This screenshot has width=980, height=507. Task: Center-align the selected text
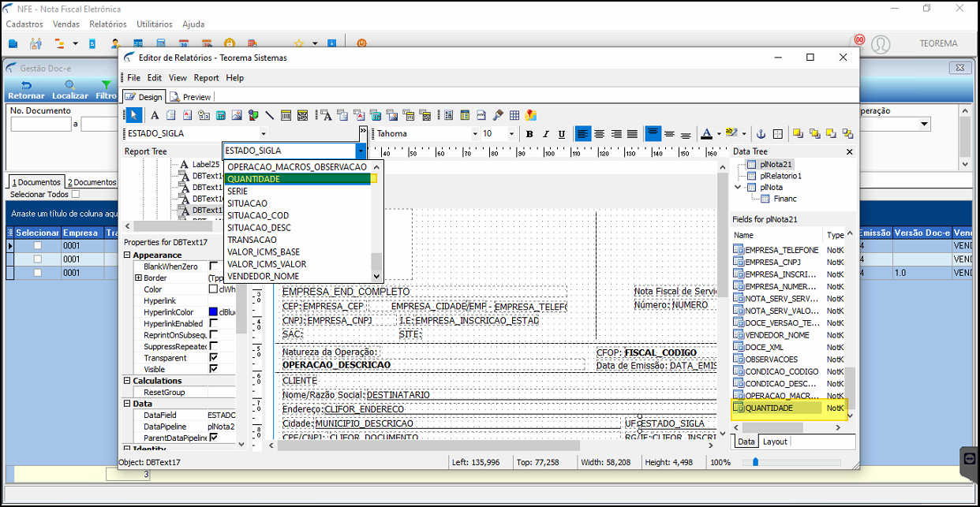tap(600, 134)
